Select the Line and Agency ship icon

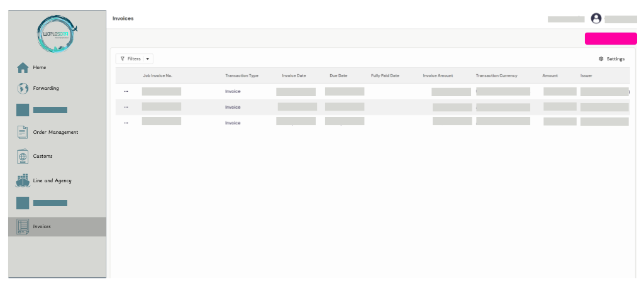(x=23, y=181)
